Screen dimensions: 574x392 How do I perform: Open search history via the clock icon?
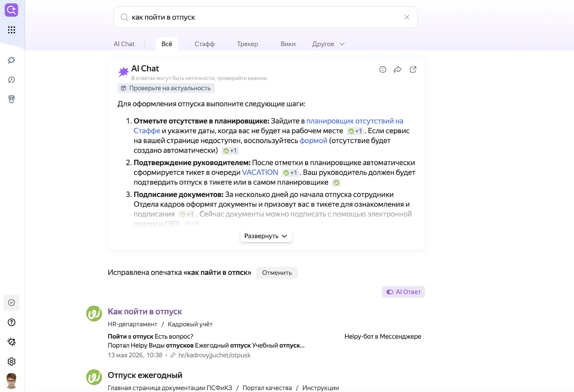(x=11, y=80)
